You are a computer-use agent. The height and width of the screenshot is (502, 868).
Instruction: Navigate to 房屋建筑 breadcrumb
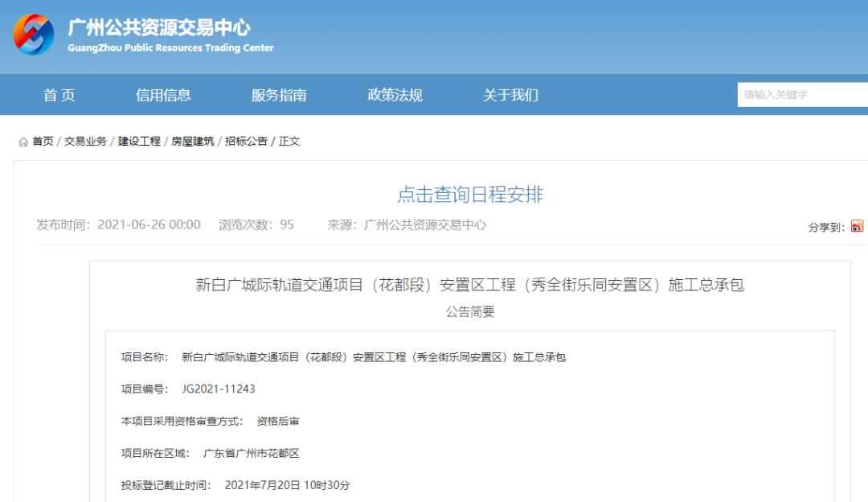click(x=193, y=142)
